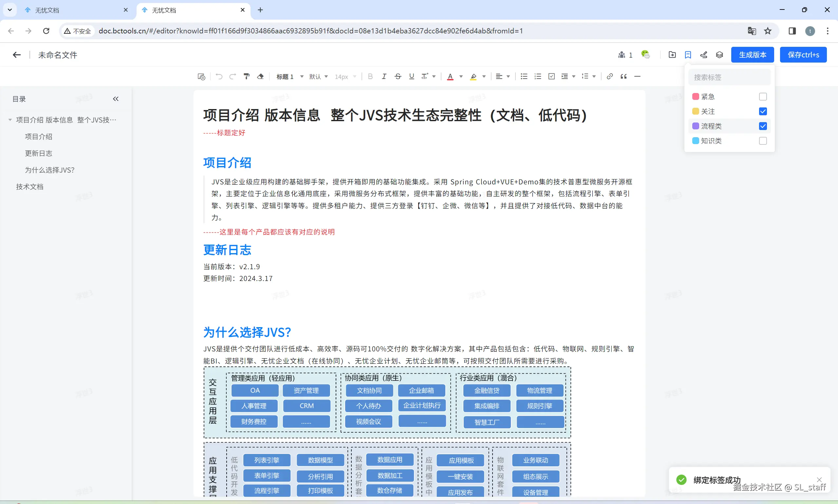Undo the last edit
The image size is (838, 504).
219,76
